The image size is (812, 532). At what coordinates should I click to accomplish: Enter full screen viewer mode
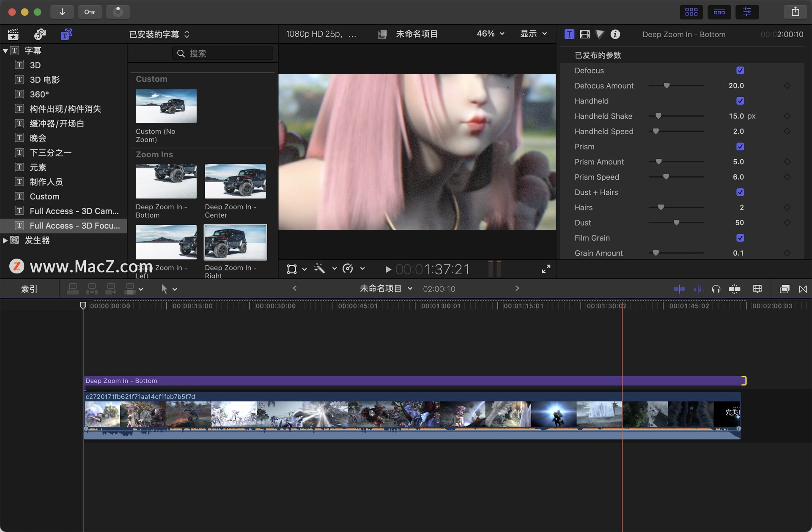click(546, 269)
